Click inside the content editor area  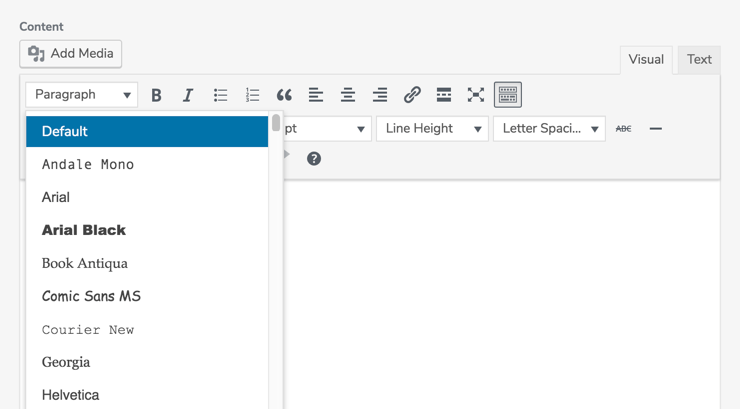[500, 292]
